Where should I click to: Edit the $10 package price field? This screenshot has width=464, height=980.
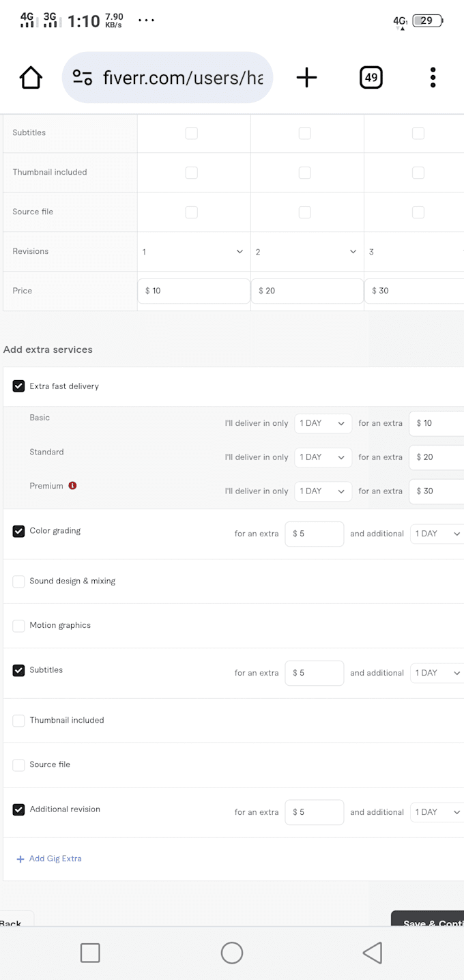point(194,291)
